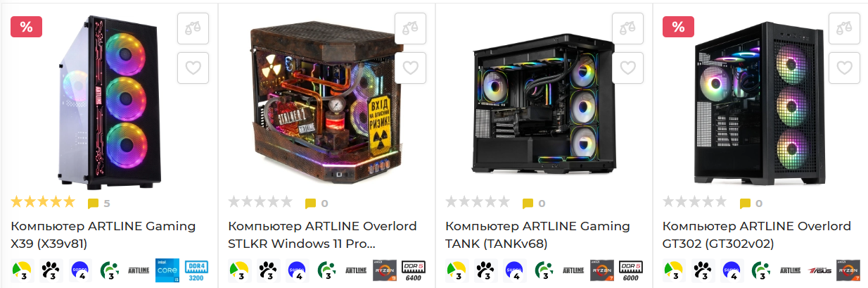Click the five-star rating of Gaming X39
Viewport: 868px width, 288px height.
(x=43, y=202)
